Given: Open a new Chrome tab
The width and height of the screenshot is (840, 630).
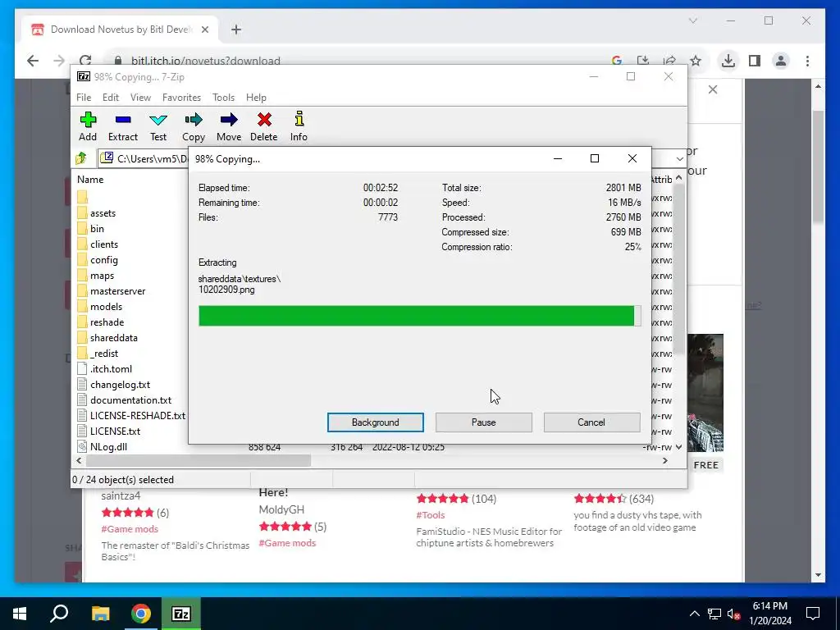Looking at the screenshot, I should tap(236, 30).
